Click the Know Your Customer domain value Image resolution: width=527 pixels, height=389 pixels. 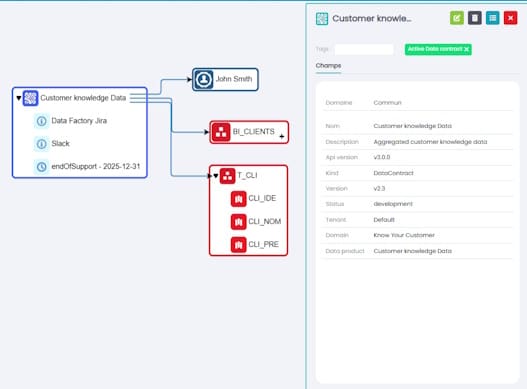point(404,235)
